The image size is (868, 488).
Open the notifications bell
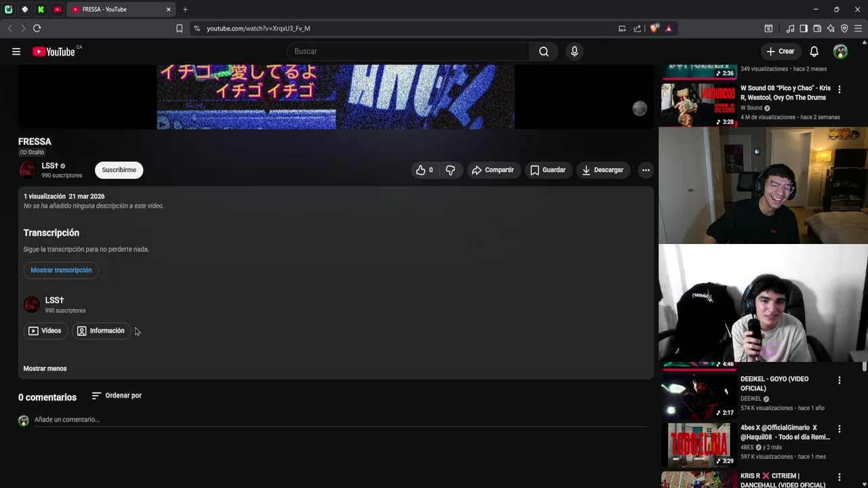pos(814,52)
